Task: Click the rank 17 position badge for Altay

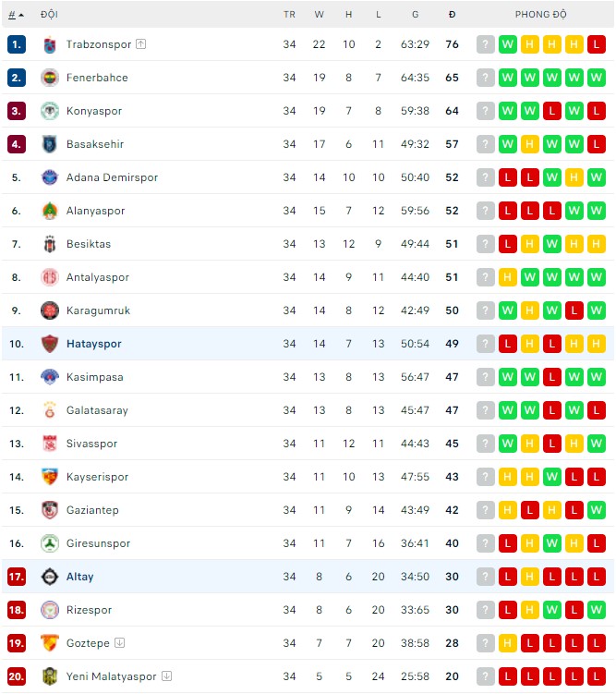Action: pos(17,577)
